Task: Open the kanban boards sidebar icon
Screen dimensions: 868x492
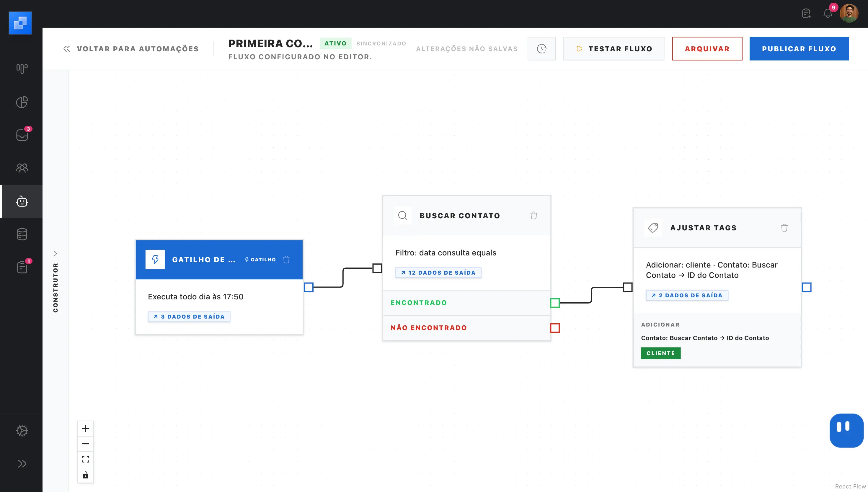Action: tap(22, 69)
